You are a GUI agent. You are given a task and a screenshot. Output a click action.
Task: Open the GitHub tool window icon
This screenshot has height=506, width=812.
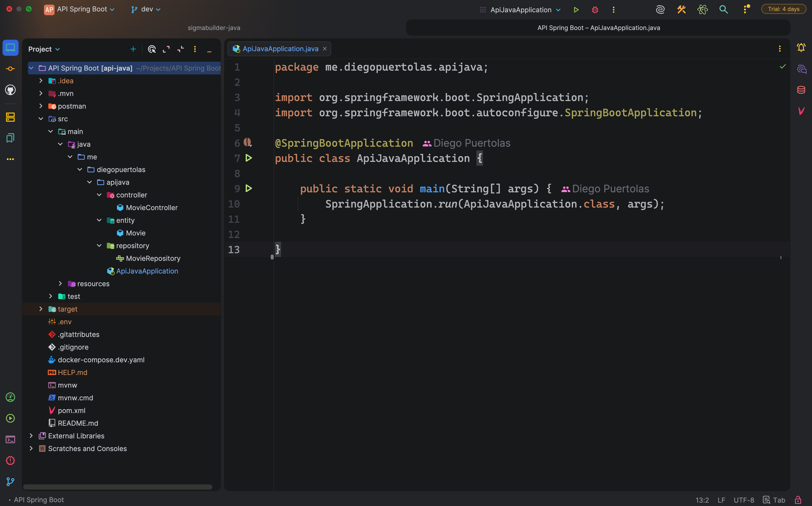tap(10, 90)
